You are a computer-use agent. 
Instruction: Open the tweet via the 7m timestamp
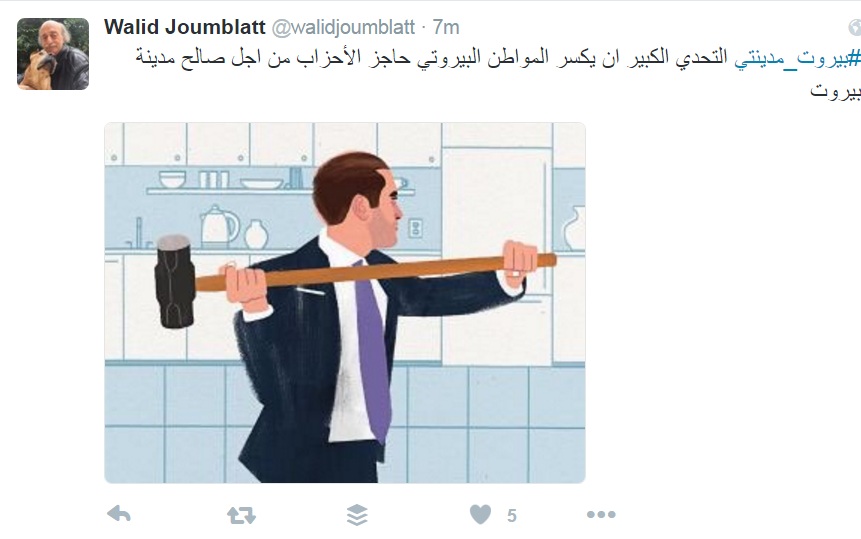click(446, 27)
